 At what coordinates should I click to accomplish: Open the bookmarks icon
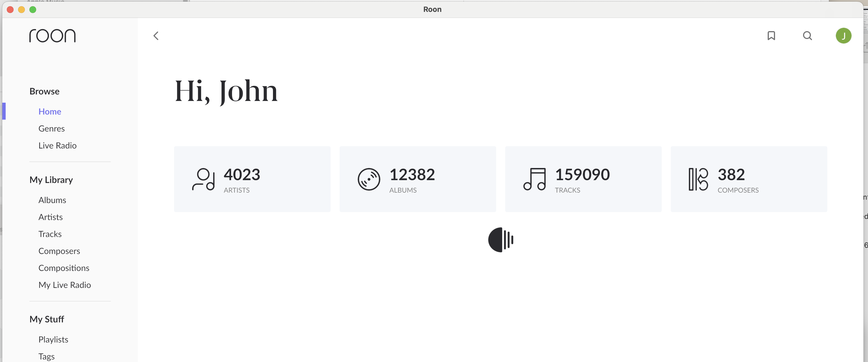(771, 36)
